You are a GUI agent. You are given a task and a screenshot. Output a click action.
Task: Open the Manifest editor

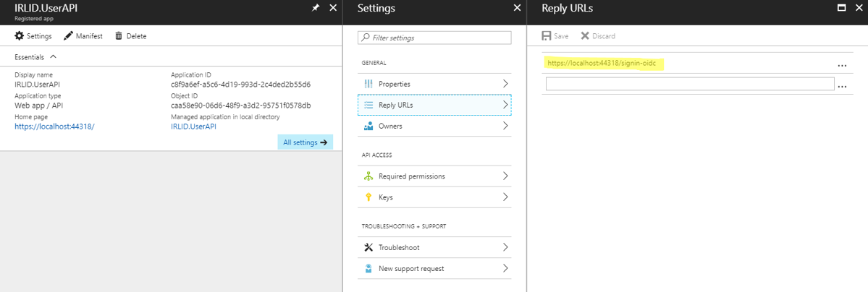click(x=83, y=36)
